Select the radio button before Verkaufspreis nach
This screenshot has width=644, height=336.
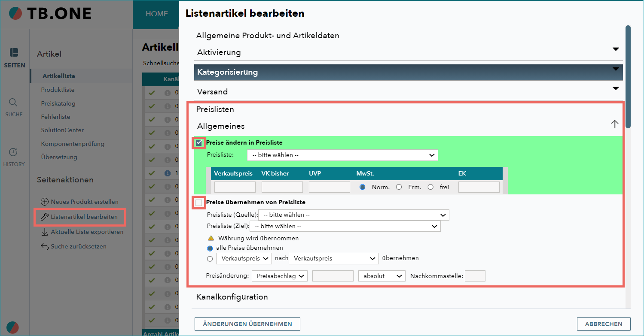(210, 259)
